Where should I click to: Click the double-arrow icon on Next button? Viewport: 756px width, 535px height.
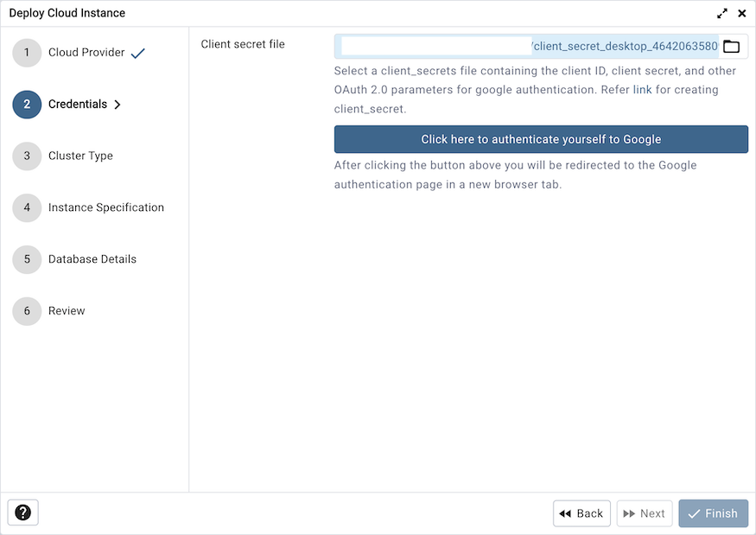coord(629,513)
